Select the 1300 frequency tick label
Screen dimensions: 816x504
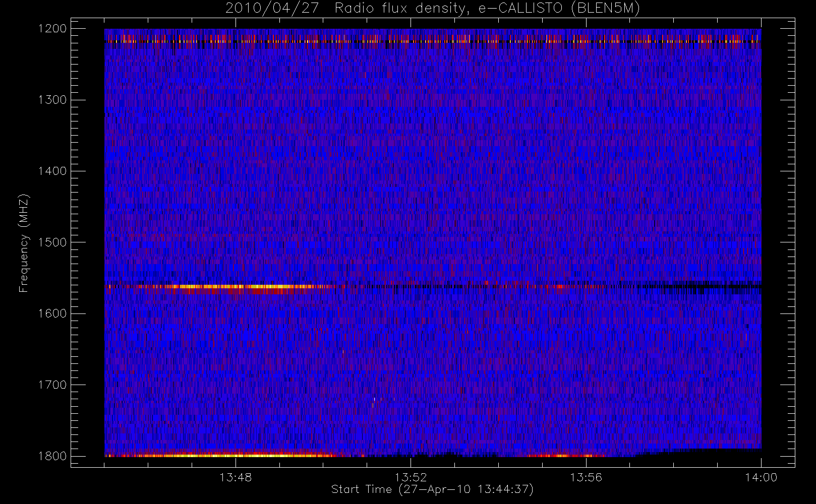click(52, 100)
